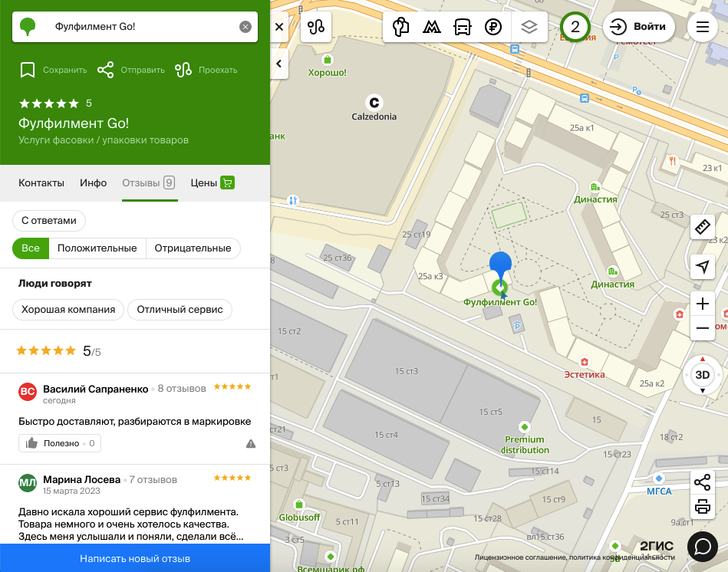Click the building label '15 ст3'

pos(407,371)
